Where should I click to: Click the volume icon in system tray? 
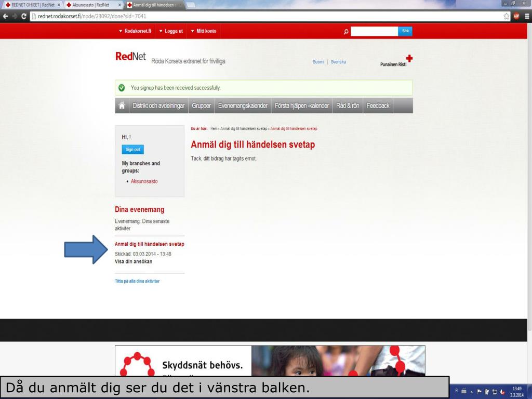502,392
